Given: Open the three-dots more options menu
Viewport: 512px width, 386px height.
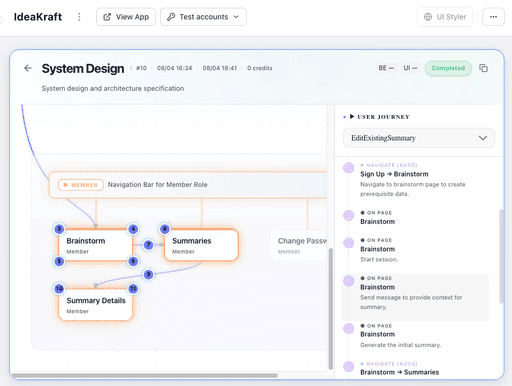Looking at the screenshot, I should (x=493, y=17).
